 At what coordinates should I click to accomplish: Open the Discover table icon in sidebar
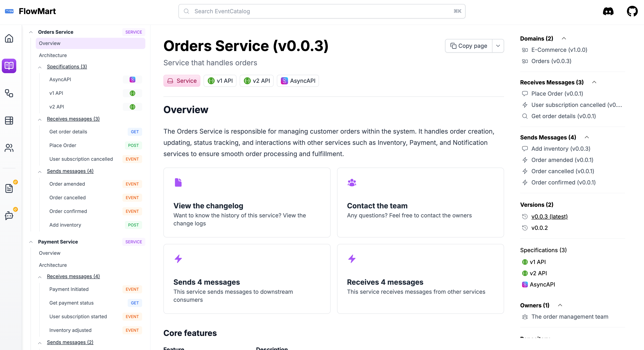point(9,120)
